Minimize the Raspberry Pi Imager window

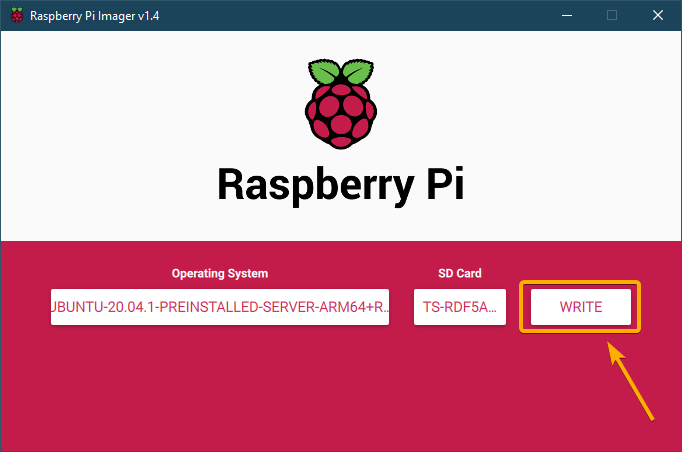[x=566, y=15]
